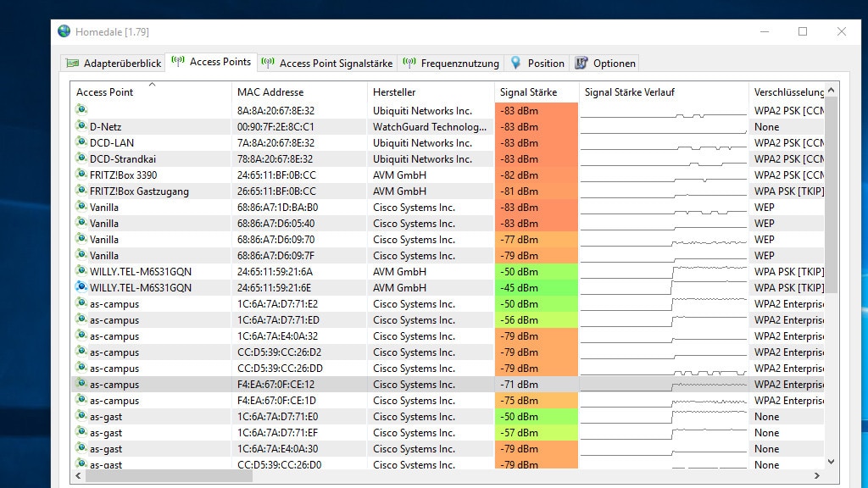Click the Signal Stärke Verlauf column header
Screen dimensions: 868x488
pos(663,91)
